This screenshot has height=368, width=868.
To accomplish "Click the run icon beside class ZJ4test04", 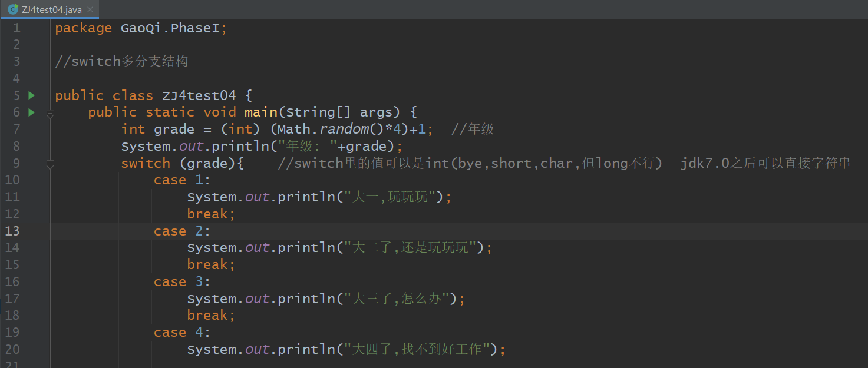I will (31, 95).
